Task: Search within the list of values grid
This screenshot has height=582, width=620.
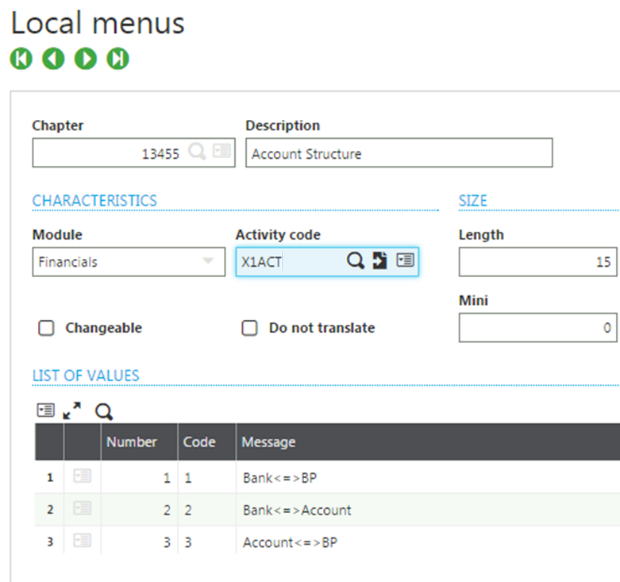Action: pos(104,411)
